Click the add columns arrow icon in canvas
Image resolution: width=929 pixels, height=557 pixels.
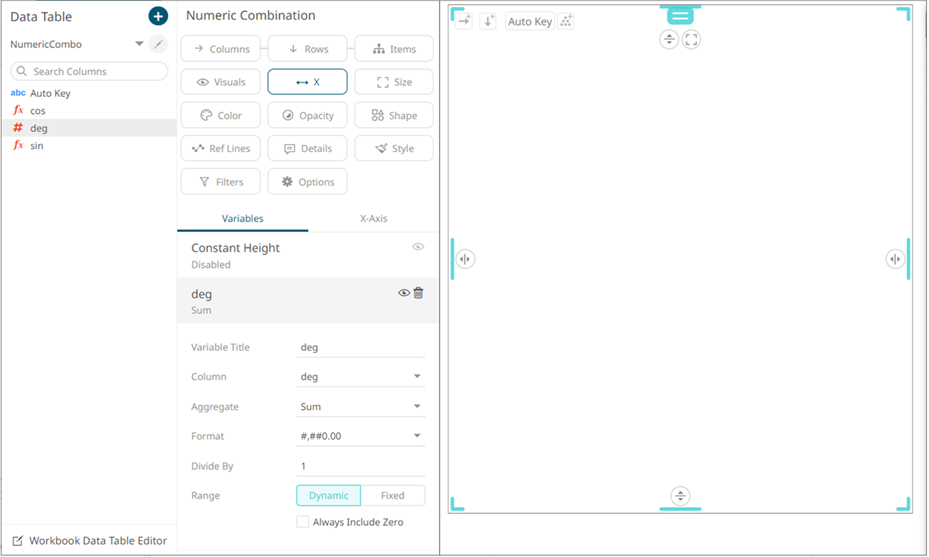(x=464, y=21)
